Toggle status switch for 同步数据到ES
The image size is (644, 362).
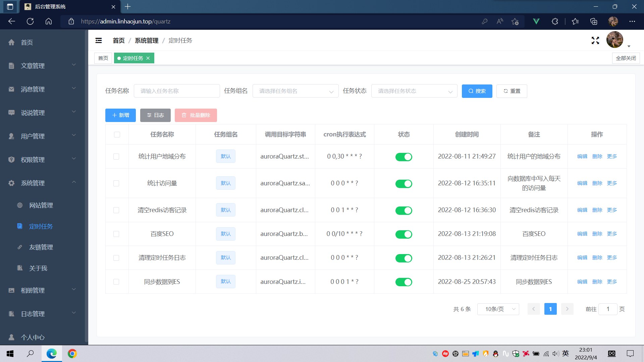coord(404,282)
